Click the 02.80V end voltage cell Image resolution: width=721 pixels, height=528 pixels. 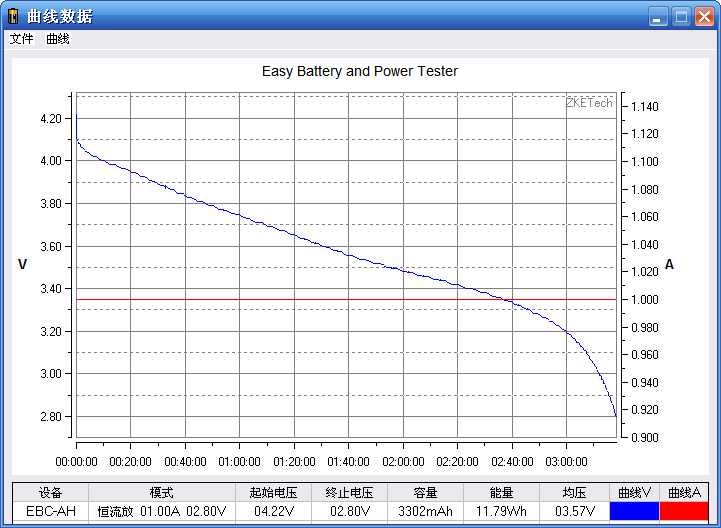coord(349,511)
